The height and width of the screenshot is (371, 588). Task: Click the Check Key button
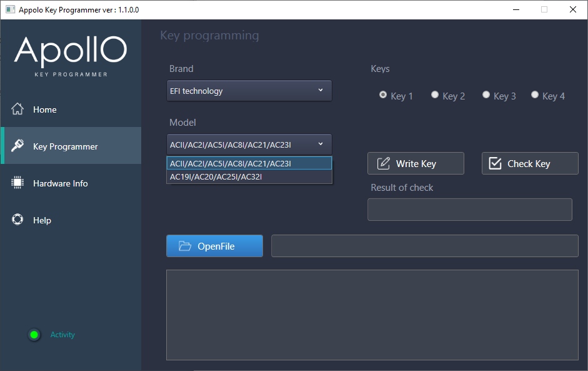[530, 163]
